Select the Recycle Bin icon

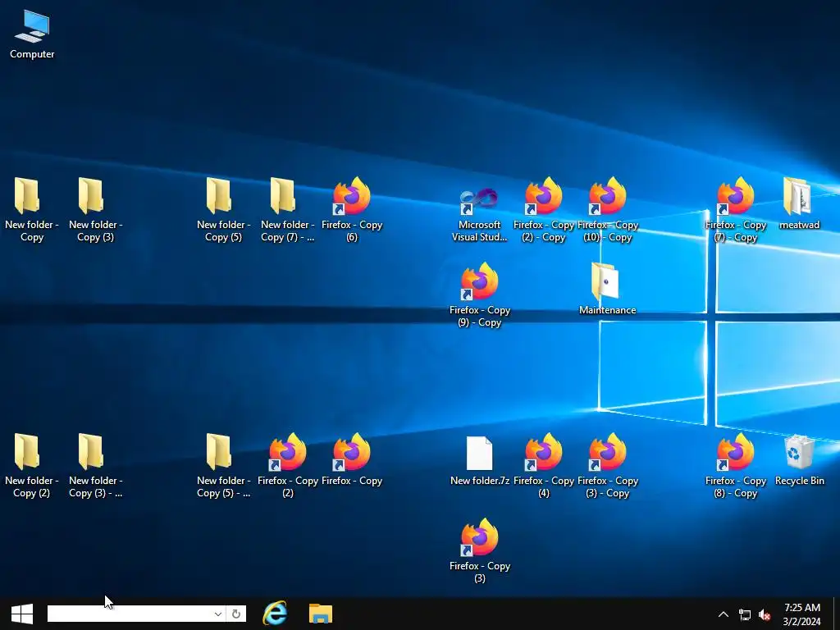tap(799, 460)
